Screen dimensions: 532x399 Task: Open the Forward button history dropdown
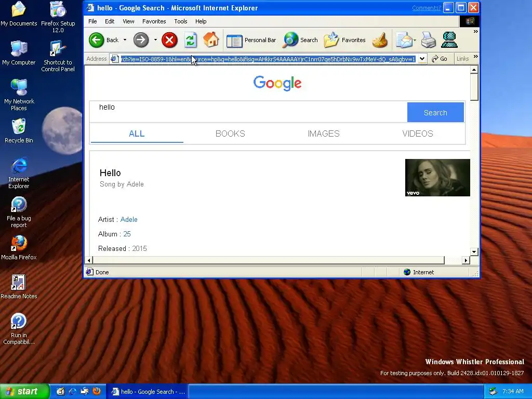tap(155, 40)
